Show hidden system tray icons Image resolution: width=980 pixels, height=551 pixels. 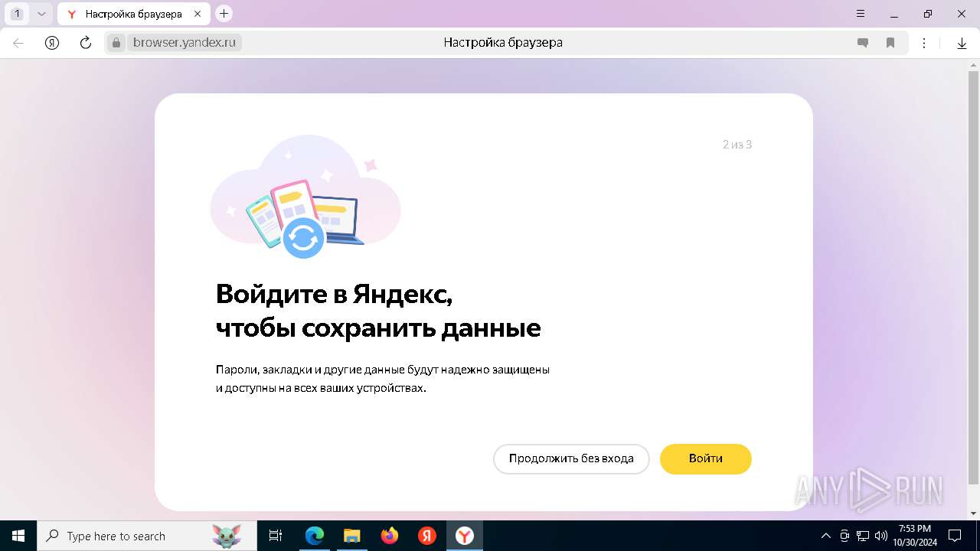click(x=825, y=536)
